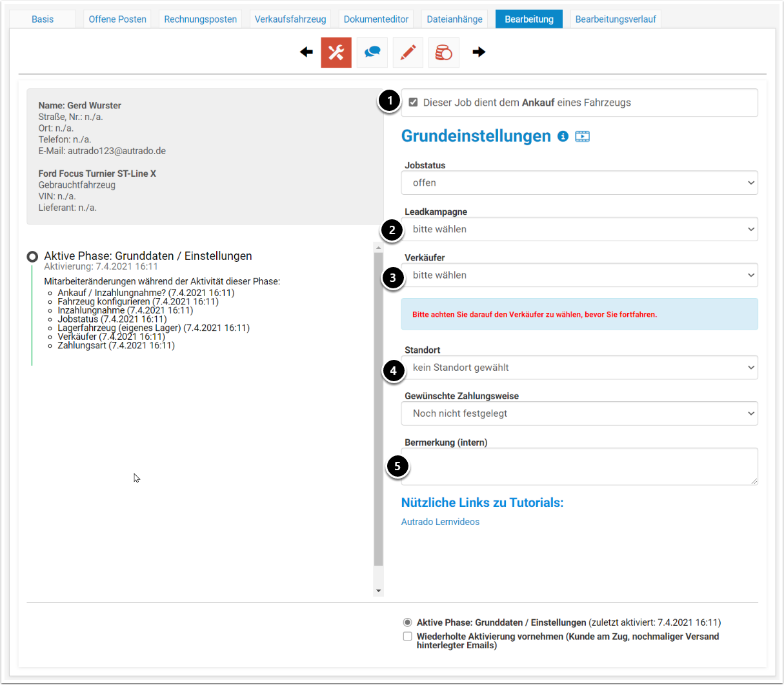Open the speech bubbles communication icon
784x685 pixels.
tap(372, 52)
